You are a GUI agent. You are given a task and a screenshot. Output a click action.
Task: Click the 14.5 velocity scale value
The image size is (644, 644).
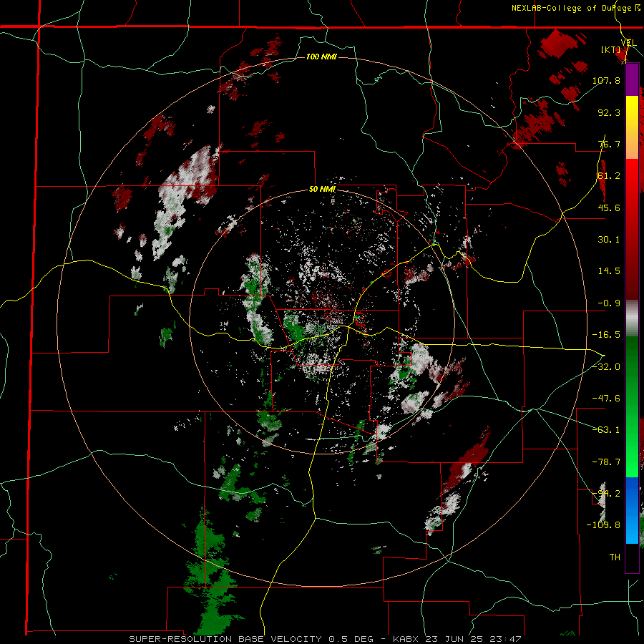click(609, 271)
